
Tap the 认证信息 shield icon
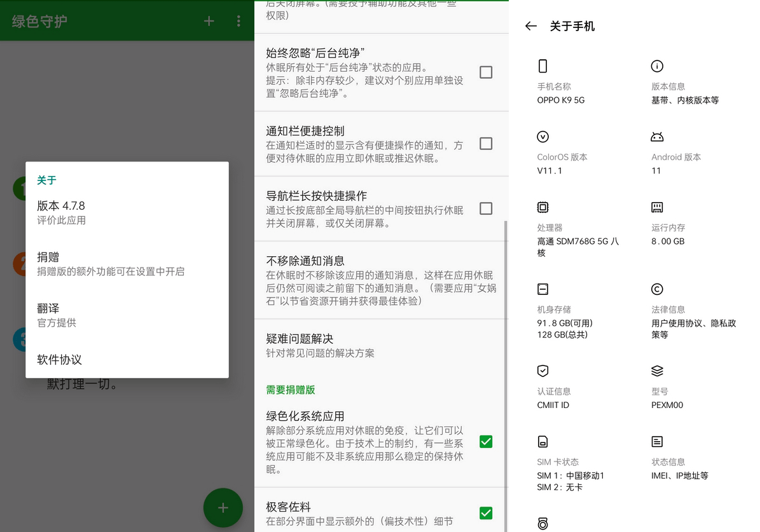(x=543, y=371)
